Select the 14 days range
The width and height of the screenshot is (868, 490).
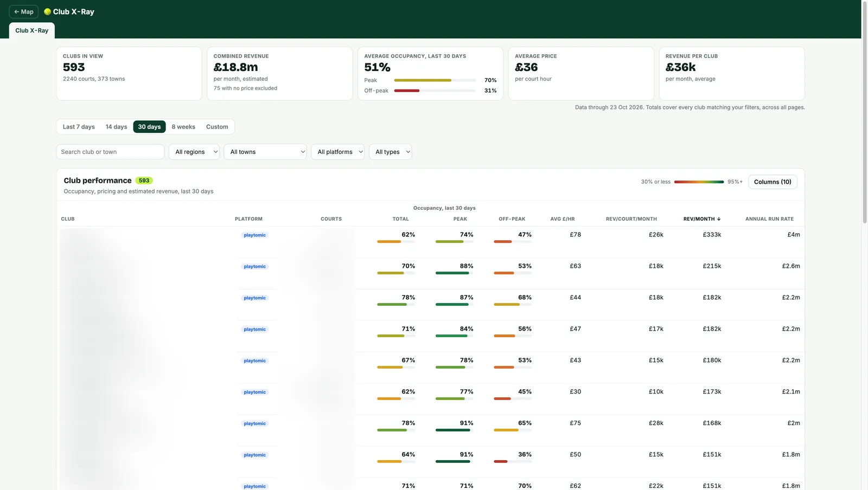pyautogui.click(x=116, y=127)
